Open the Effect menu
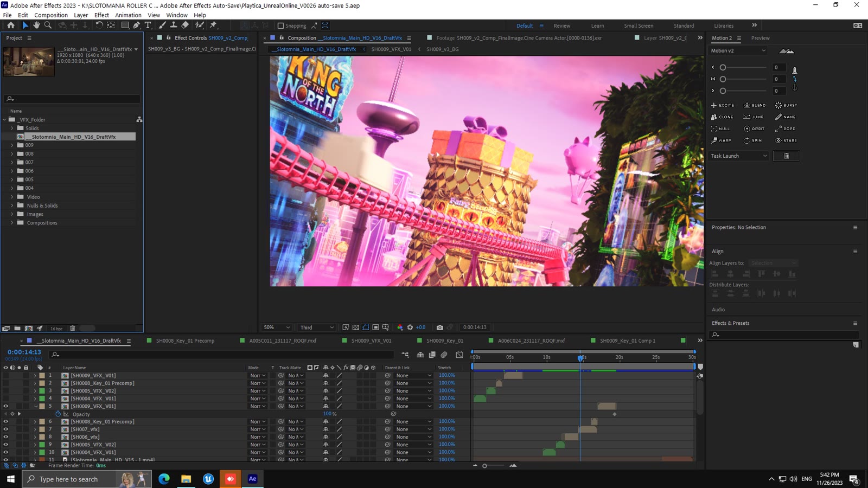Screen dimensions: 868x488 coord(101,15)
